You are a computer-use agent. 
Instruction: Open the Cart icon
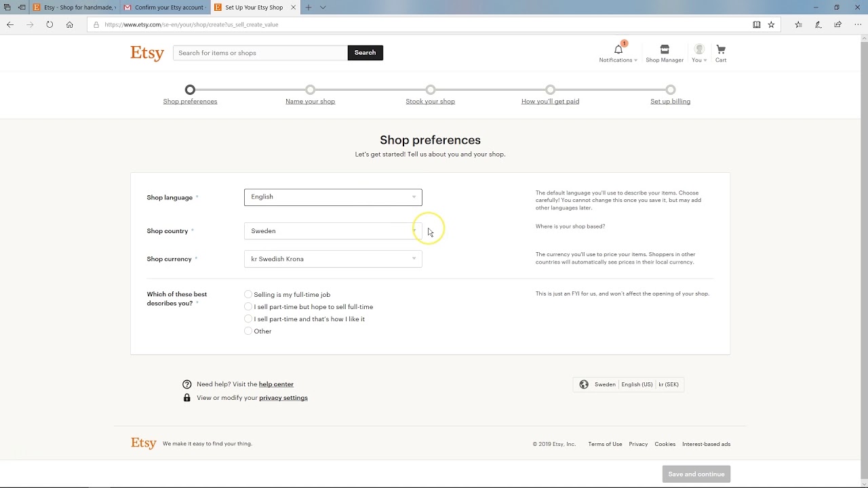click(721, 49)
